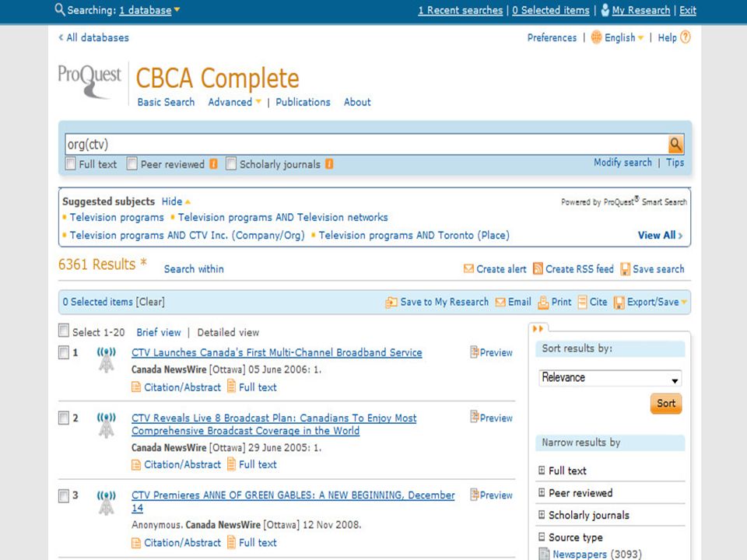The width and height of the screenshot is (747, 560).
Task: Check the Select 1-20 checkbox
Action: [x=63, y=330]
